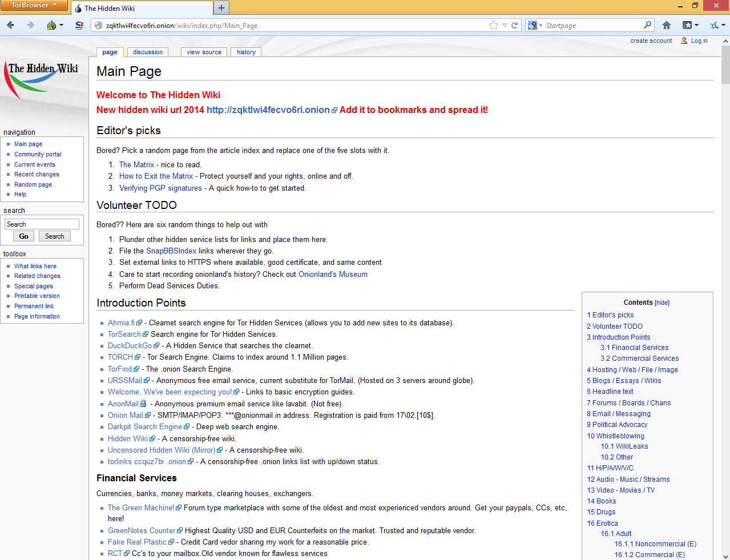The width and height of the screenshot is (730, 560).
Task: Bookmark this page with the star icon
Action: click(x=494, y=25)
